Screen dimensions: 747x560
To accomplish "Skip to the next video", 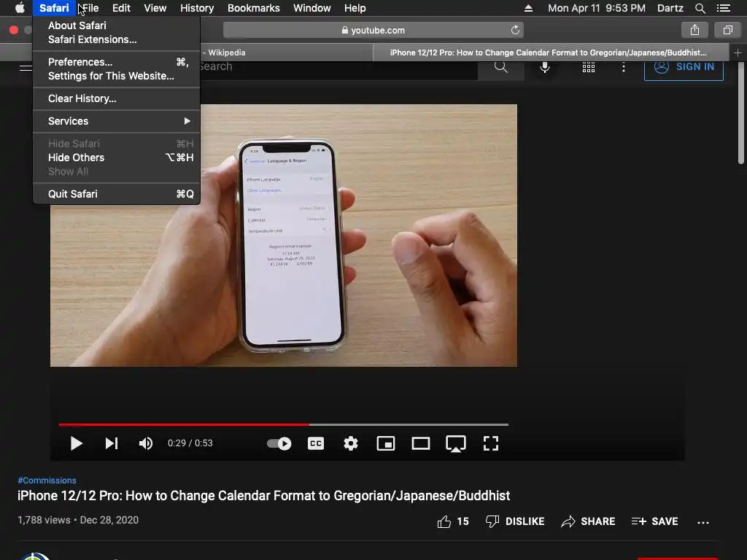I will [111, 443].
